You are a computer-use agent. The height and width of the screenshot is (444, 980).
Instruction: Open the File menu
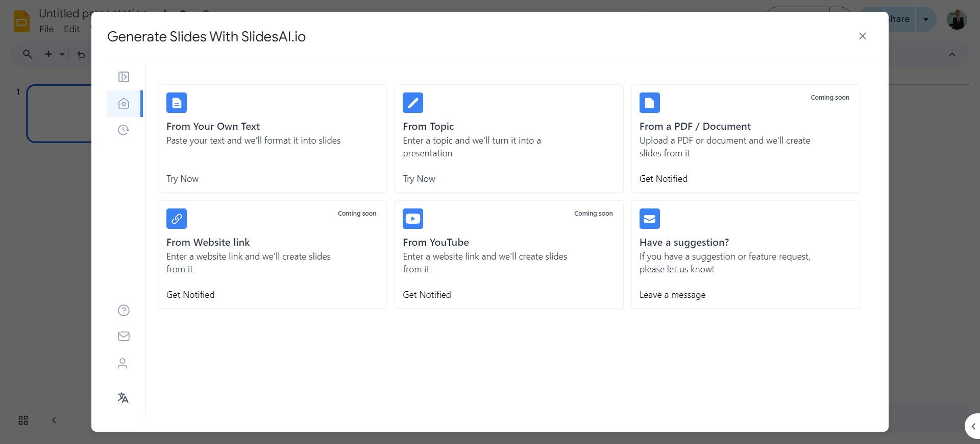click(46, 29)
